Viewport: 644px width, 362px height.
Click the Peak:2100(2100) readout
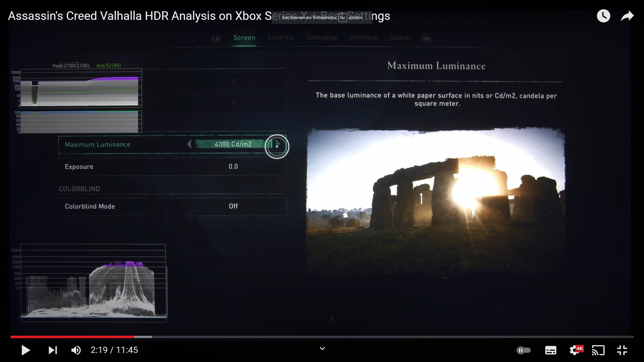pyautogui.click(x=71, y=66)
